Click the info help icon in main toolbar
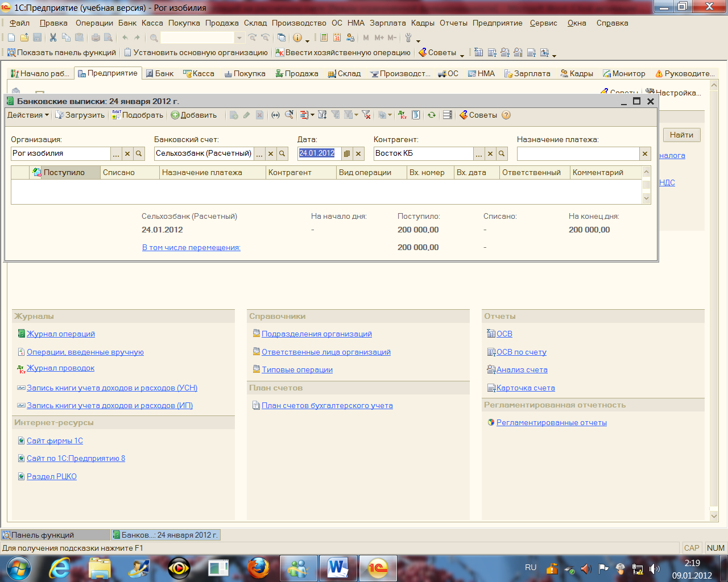This screenshot has width=728, height=582. (297, 38)
